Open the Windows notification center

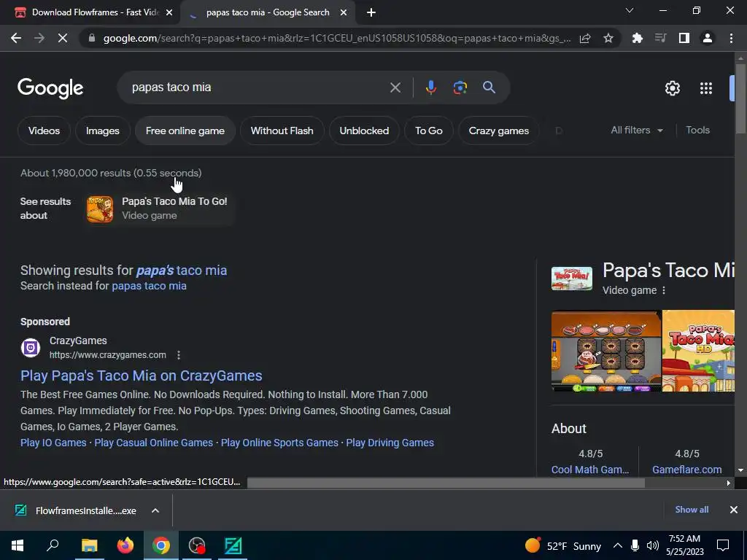tap(723, 545)
